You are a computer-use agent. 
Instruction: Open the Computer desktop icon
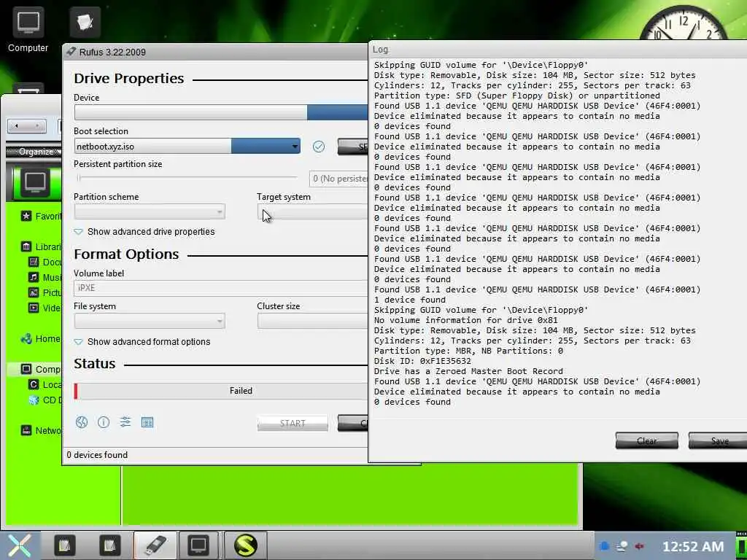pos(28,29)
